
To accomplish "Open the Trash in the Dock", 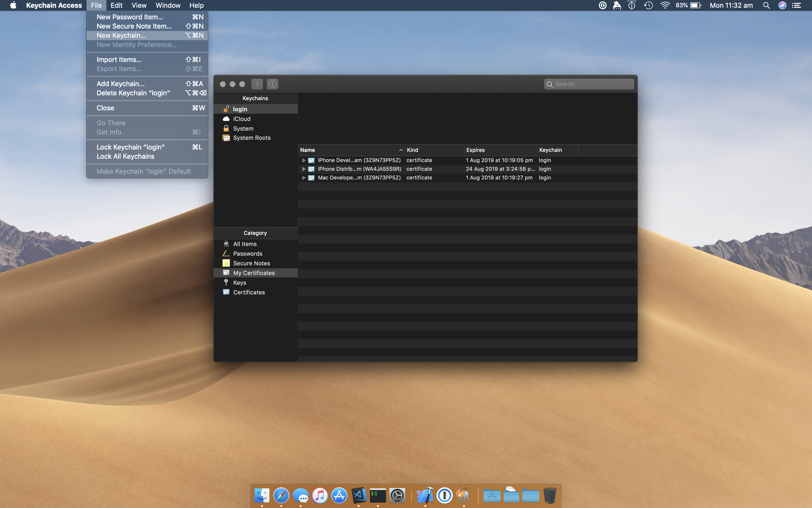I will tap(550, 495).
